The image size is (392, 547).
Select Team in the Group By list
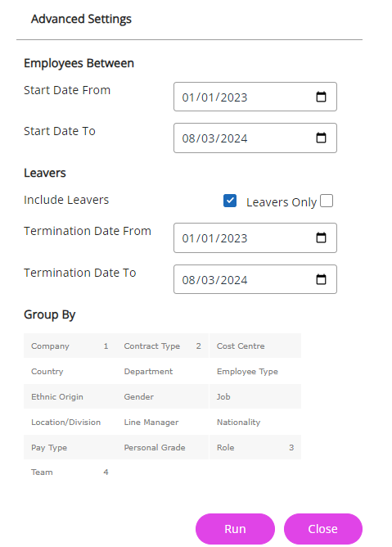coord(70,472)
